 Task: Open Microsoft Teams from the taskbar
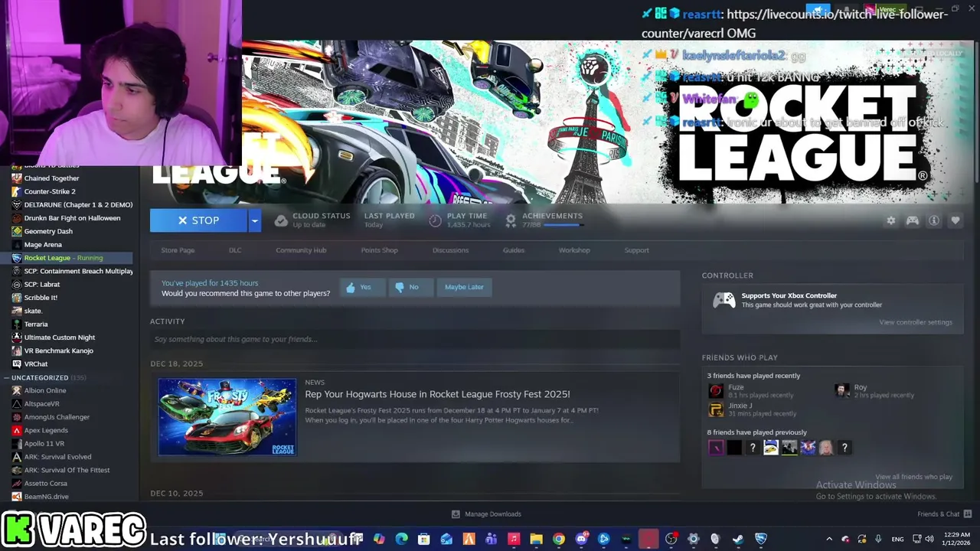pyautogui.click(x=491, y=539)
